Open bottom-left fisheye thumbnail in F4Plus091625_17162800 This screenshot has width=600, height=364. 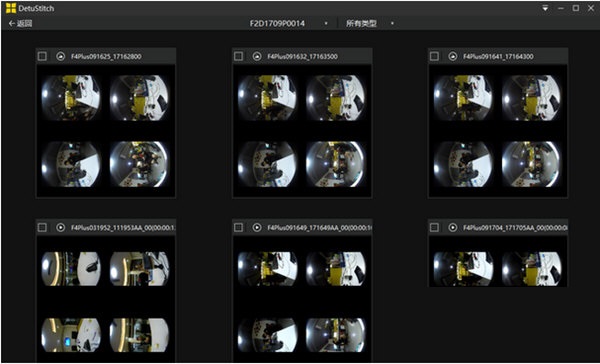point(71,164)
